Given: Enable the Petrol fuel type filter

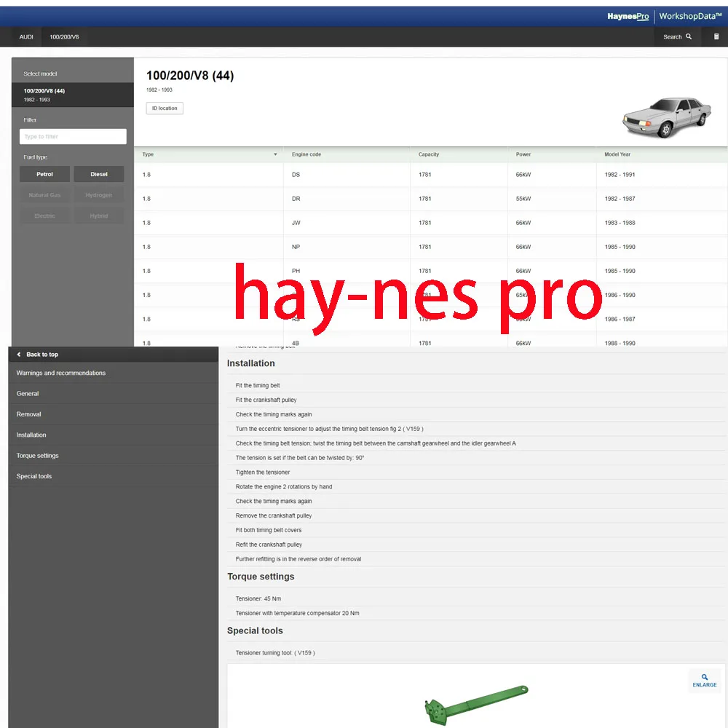Looking at the screenshot, I should (44, 174).
